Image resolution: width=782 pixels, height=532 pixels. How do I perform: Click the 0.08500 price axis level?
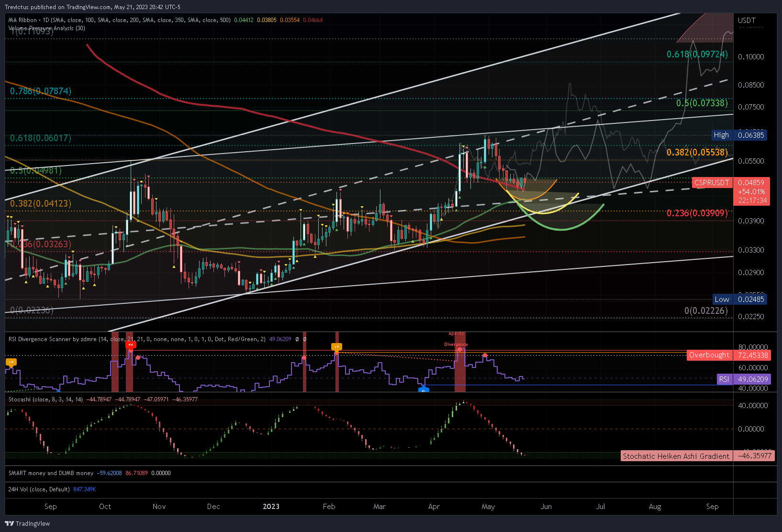tap(751, 85)
